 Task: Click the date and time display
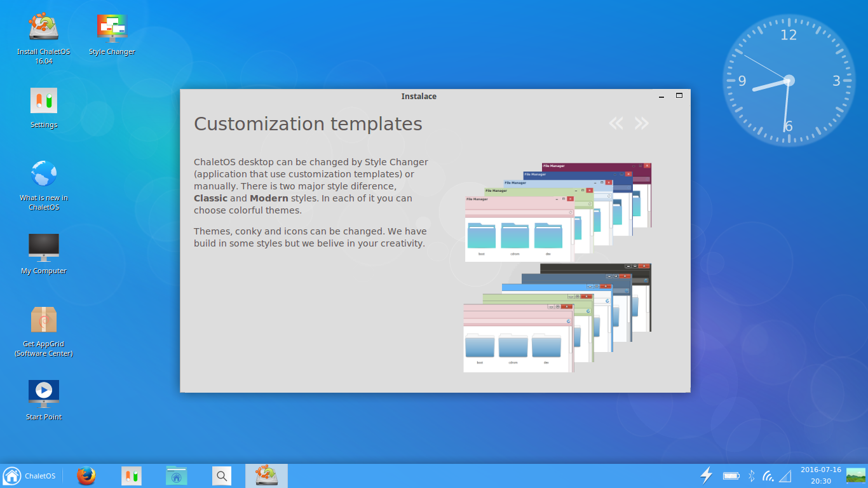pyautogui.click(x=820, y=476)
